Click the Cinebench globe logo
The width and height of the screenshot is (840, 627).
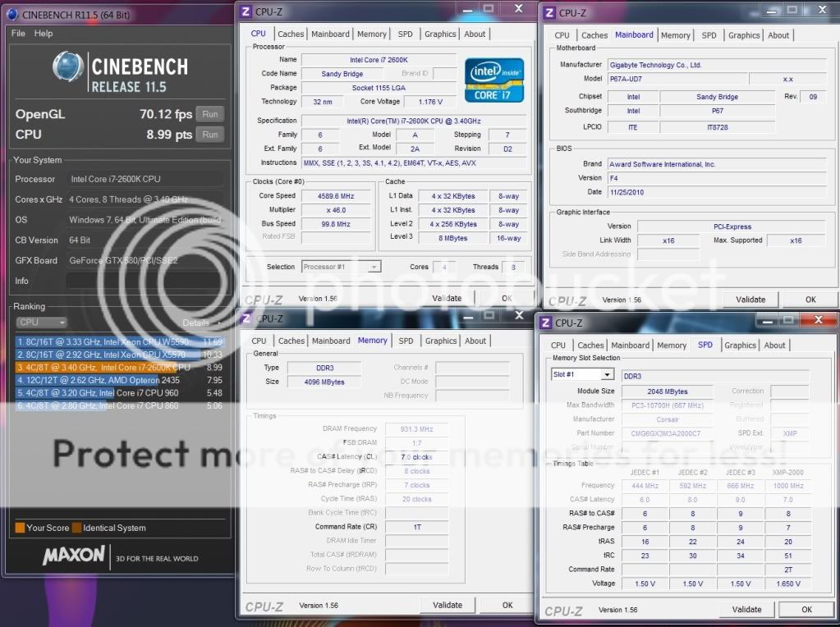point(68,67)
